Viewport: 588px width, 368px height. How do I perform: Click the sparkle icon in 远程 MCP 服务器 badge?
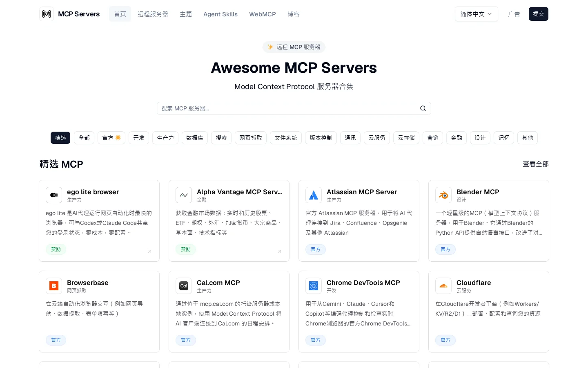click(270, 47)
